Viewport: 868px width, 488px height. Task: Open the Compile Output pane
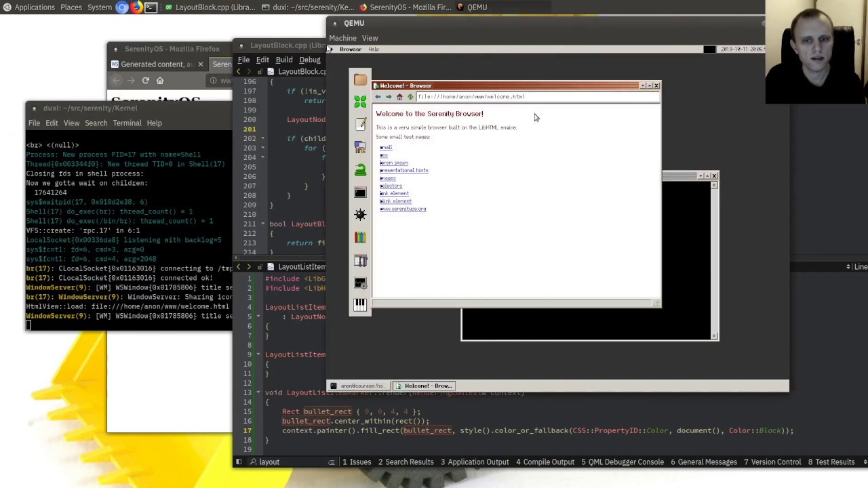(545, 462)
